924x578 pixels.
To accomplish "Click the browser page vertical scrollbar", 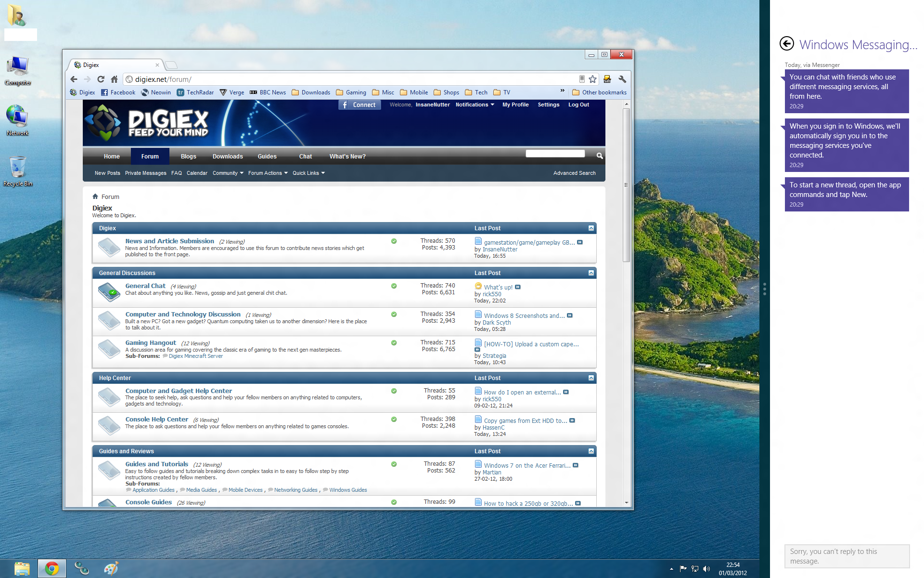I will (626, 185).
